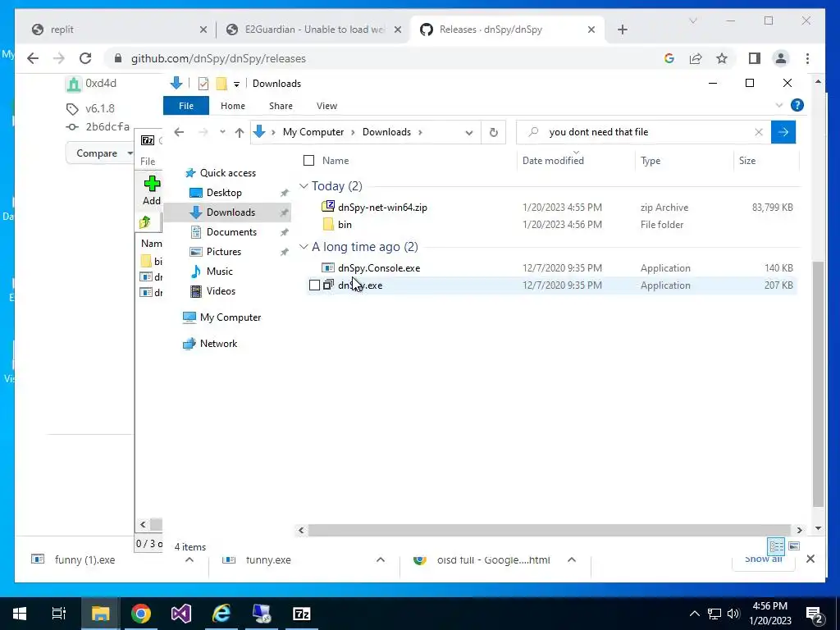Click into the Explorer search field
Image resolution: width=840 pixels, height=630 pixels.
643,132
